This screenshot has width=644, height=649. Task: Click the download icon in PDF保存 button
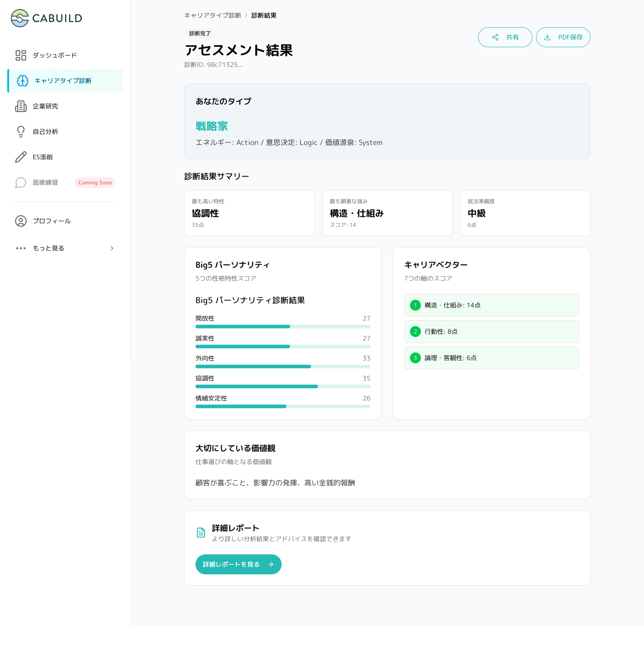(x=547, y=37)
